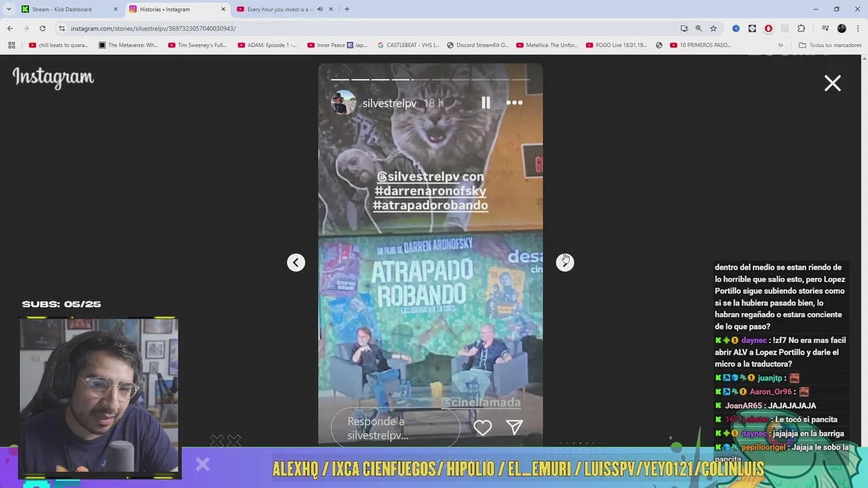The width and height of the screenshot is (868, 488).
Task: Click the streamer webcam overlay
Action: [99, 396]
